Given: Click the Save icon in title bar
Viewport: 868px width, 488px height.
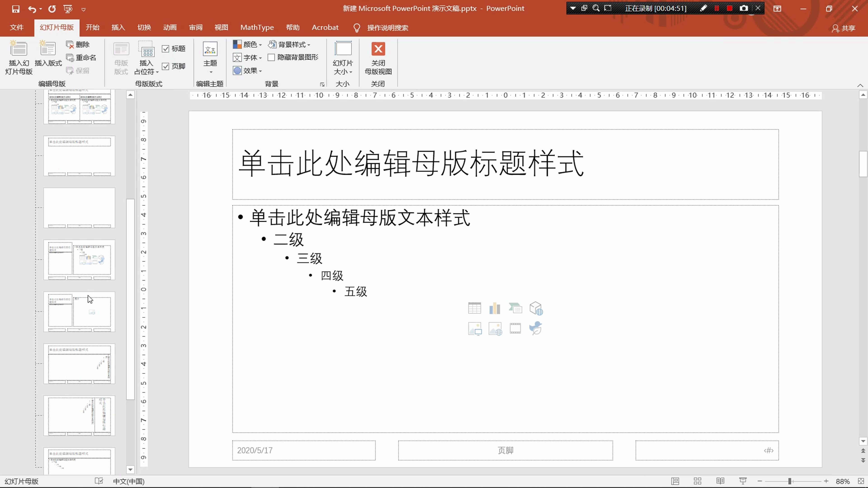Looking at the screenshot, I should tap(16, 9).
